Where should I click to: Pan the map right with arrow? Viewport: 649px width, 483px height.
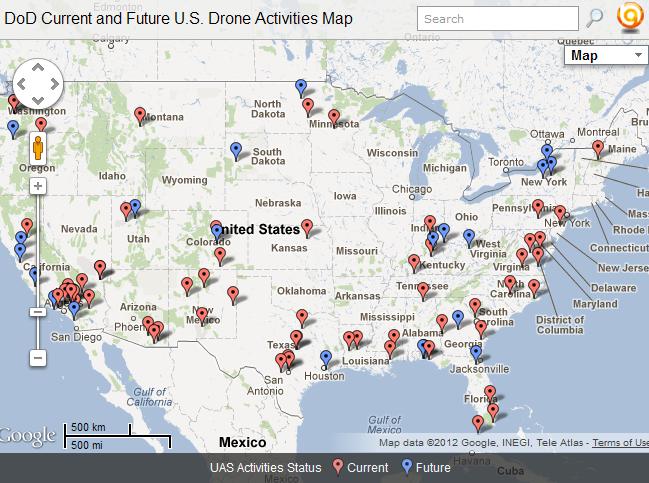coord(55,84)
